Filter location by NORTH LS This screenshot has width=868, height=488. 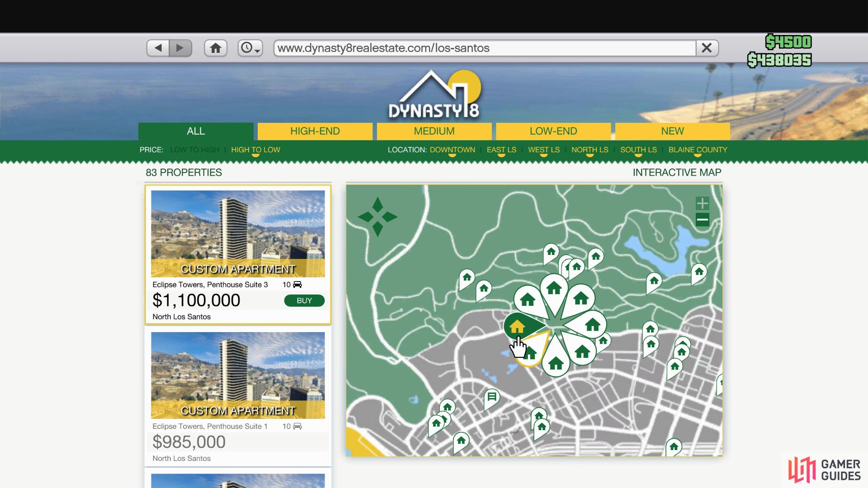(590, 150)
